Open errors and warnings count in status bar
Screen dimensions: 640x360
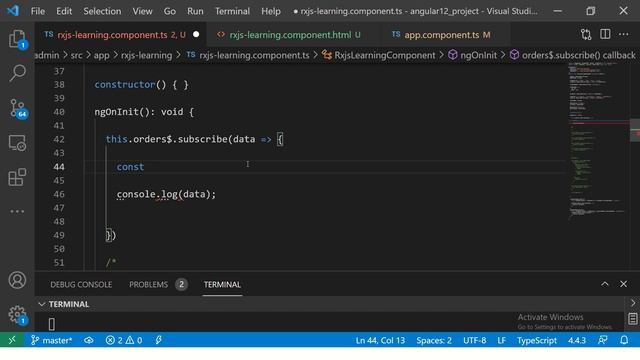[124, 340]
